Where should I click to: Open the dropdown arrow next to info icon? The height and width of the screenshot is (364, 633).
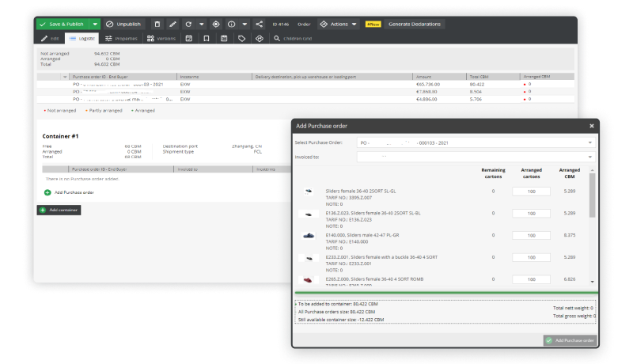tap(244, 25)
